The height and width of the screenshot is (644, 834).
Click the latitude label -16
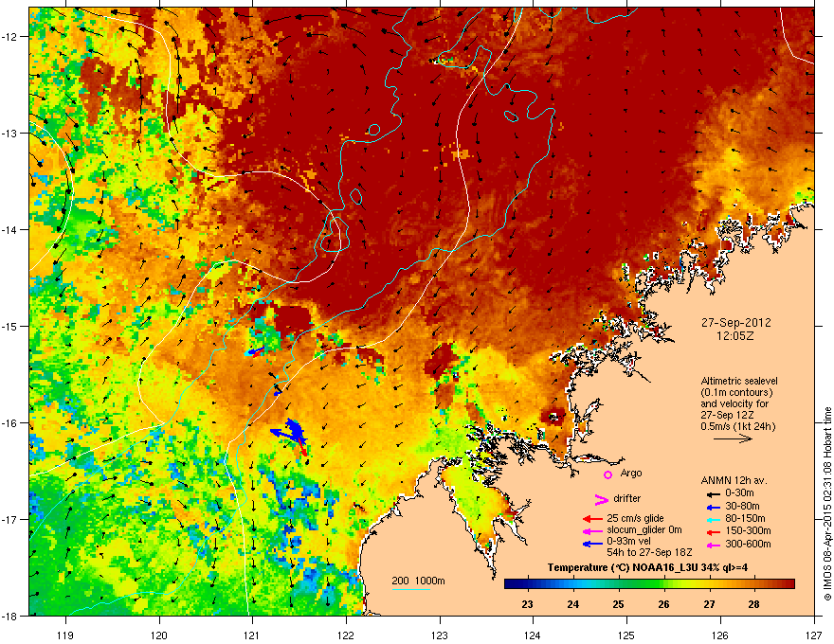10,423
